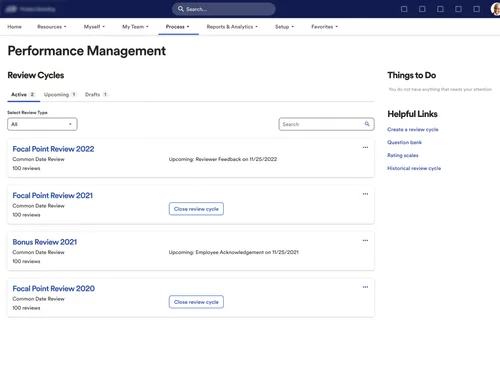500x382 pixels.
Task: Select the Active review cycles tab
Action: 23,95
